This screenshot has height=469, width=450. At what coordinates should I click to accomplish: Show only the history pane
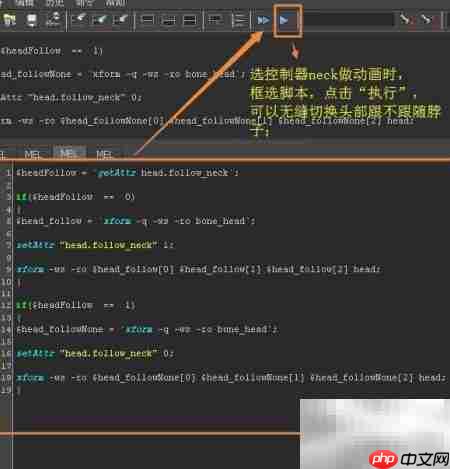click(x=147, y=20)
